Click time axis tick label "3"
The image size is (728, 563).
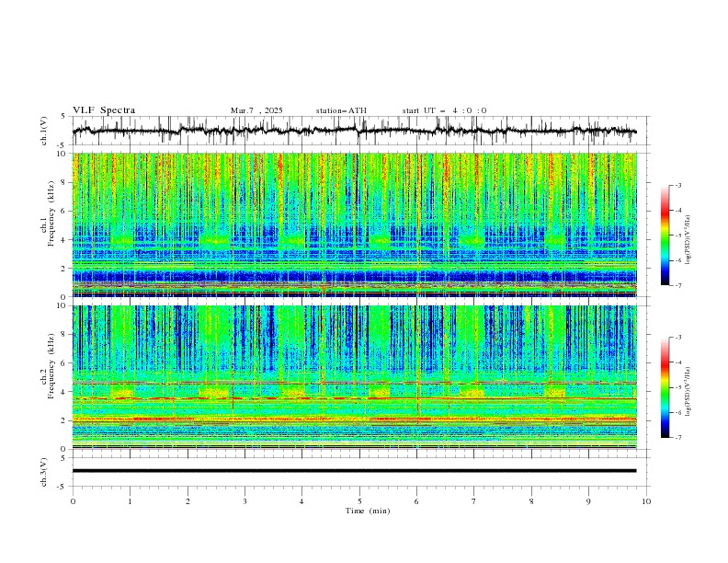[x=245, y=501]
